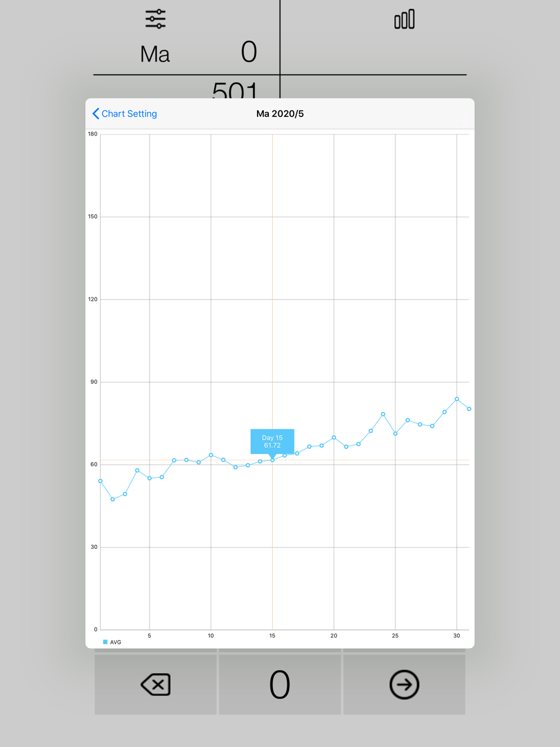Image resolution: width=560 pixels, height=747 pixels.
Task: Tap the backspace delete key icon
Action: pos(156,684)
